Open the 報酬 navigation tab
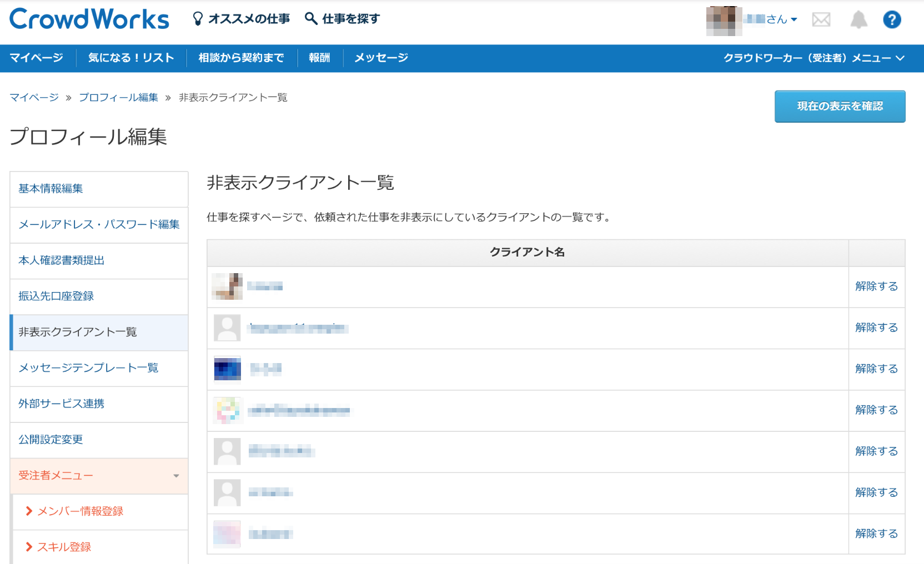This screenshot has height=564, width=924. point(319,58)
